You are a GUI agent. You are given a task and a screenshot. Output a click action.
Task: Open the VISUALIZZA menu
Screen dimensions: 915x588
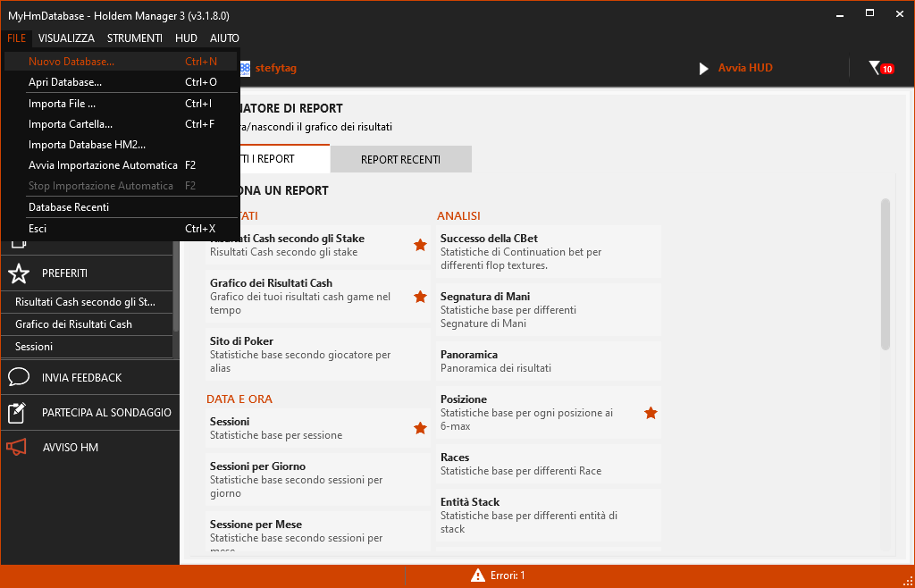[x=66, y=38]
